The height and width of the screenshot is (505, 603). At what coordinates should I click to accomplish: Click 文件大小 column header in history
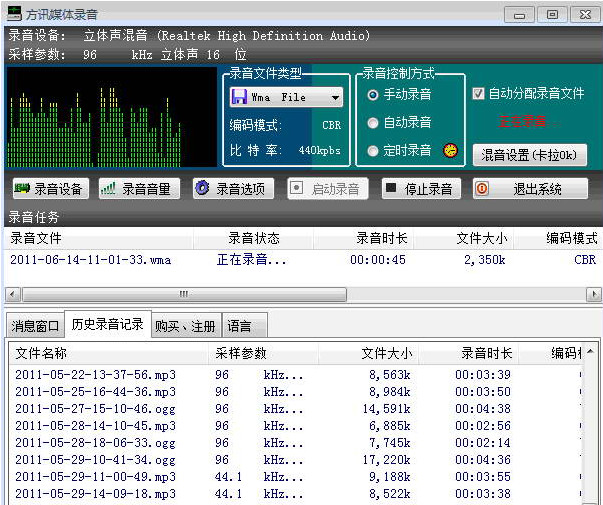(x=369, y=353)
